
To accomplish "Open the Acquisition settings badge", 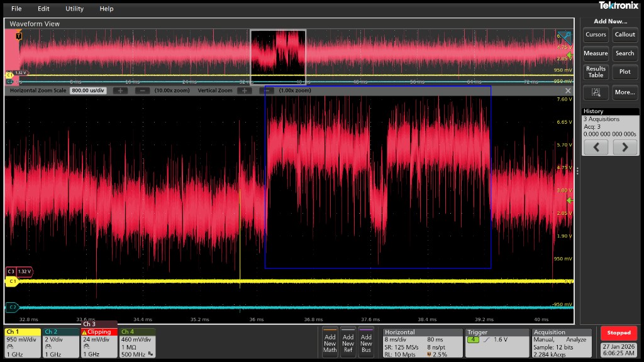I will 562,343.
